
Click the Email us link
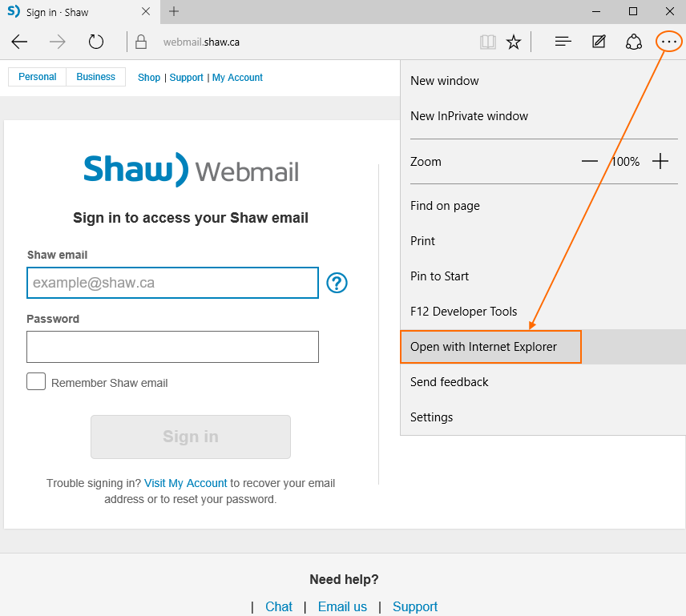point(342,606)
